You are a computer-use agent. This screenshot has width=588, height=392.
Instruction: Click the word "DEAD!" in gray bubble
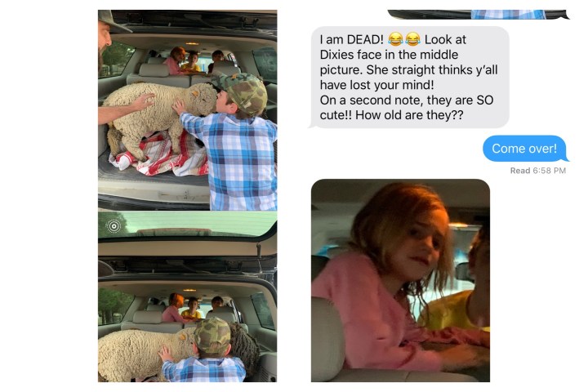click(365, 39)
